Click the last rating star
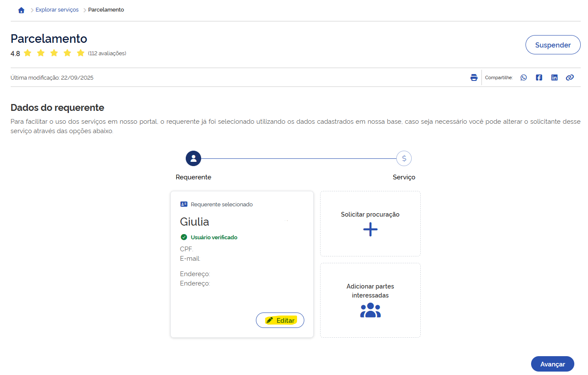Viewport: 588px width, 375px height. click(x=80, y=53)
